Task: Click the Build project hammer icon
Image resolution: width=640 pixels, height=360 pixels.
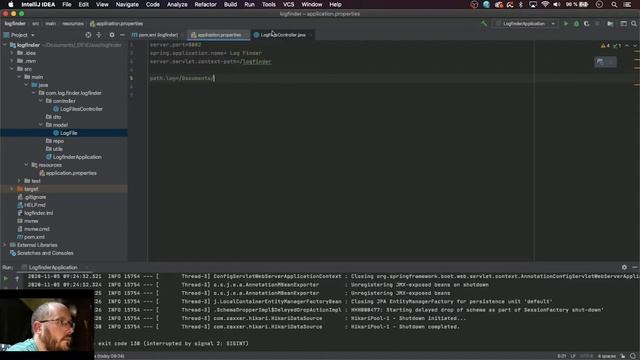Action: [484, 24]
